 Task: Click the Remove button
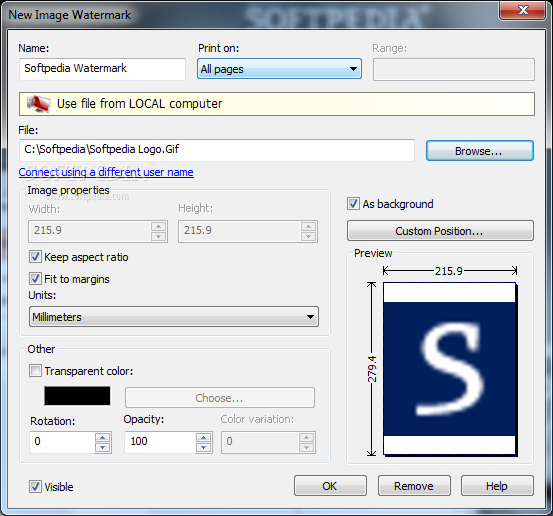point(414,486)
